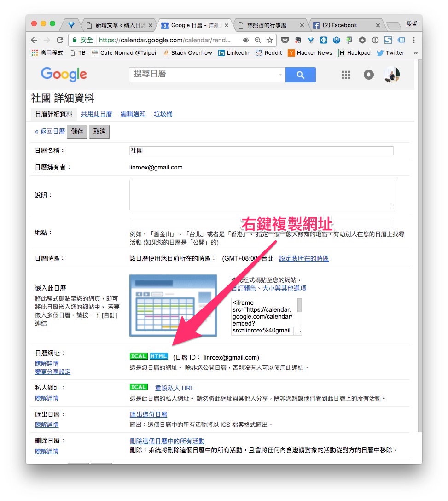Image resolution: width=448 pixels, height=501 pixels.
Task: Click 瞭解詳情 under 匯出日曆
Action: tap(47, 425)
